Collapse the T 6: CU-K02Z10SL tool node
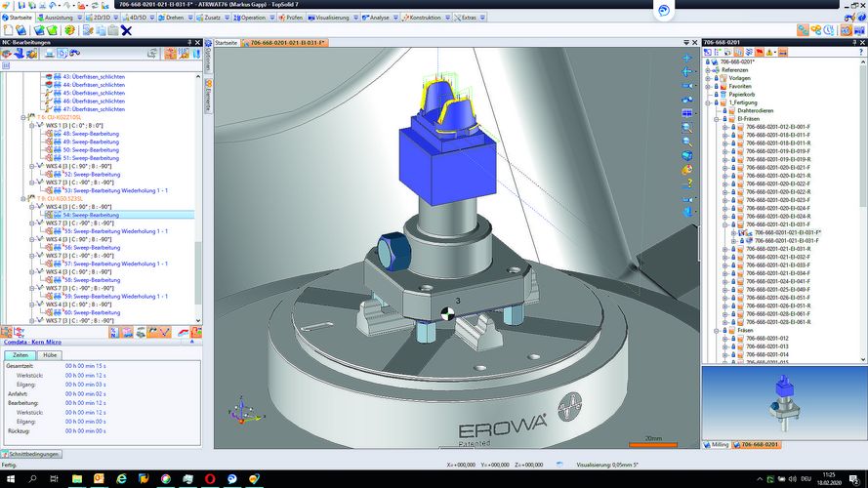This screenshot has height=488, width=868. tap(23, 117)
